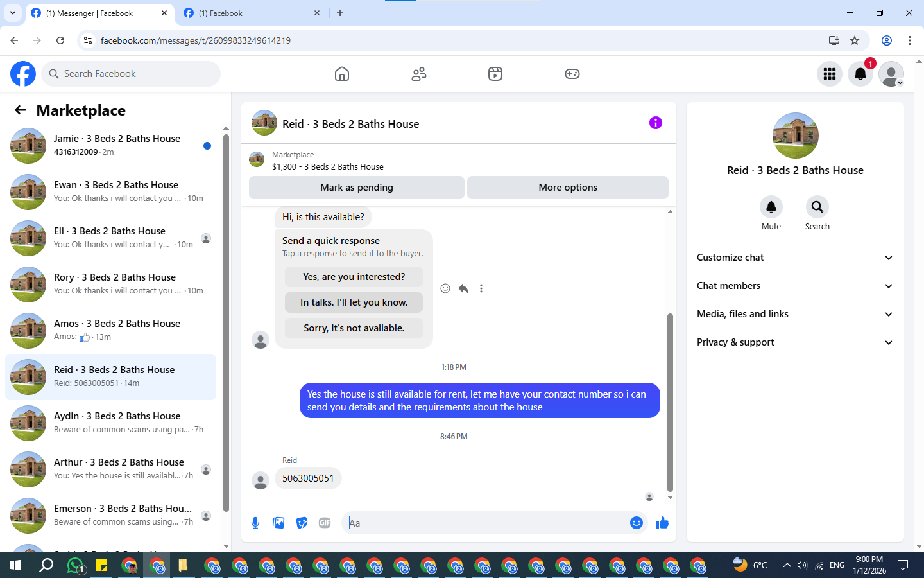Open emoji picker in message box
The width and height of the screenshot is (924, 578).
[636, 523]
